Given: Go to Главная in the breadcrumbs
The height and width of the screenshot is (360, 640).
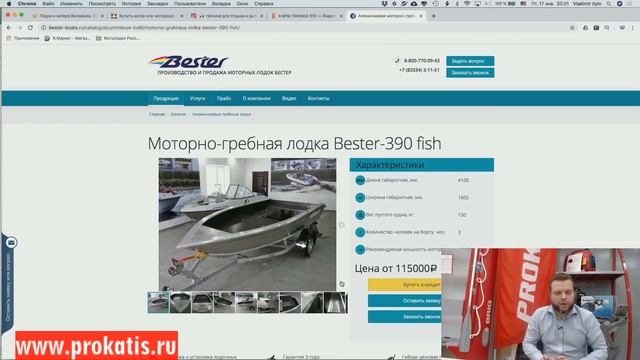Looking at the screenshot, I should coord(157,114).
